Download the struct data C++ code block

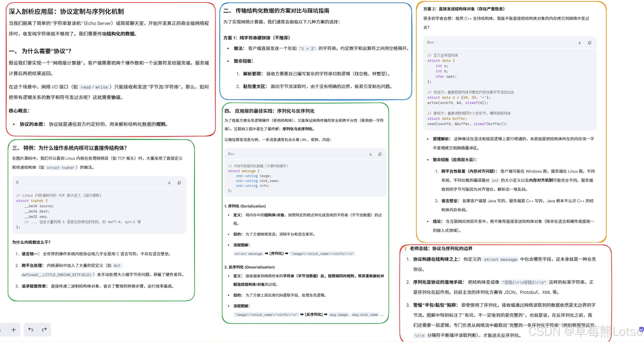tap(579, 43)
